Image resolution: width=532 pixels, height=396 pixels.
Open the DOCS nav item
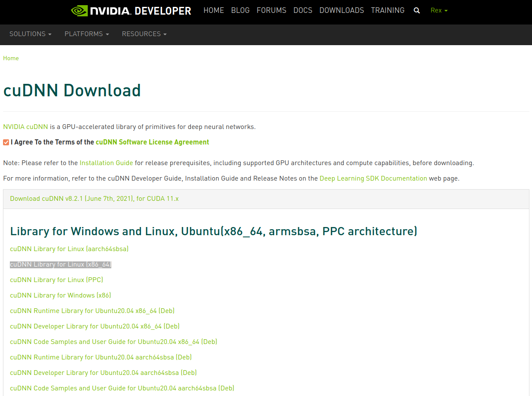point(303,10)
